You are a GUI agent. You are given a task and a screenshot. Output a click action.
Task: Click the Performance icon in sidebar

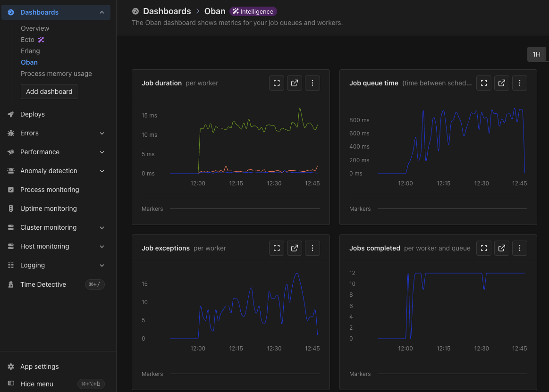(11, 152)
